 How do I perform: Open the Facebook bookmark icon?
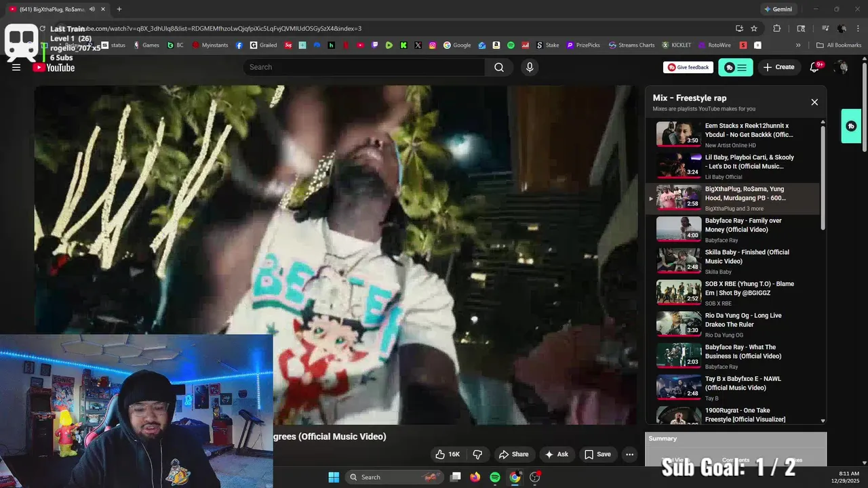point(239,45)
